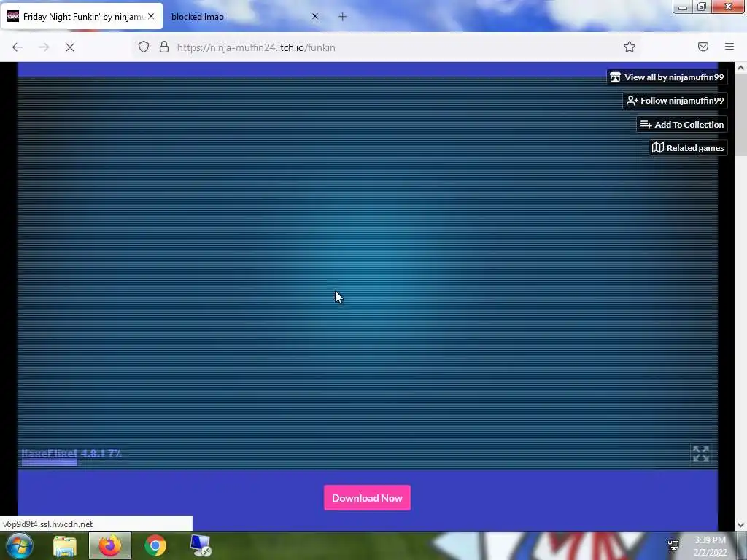
Task: Click the taskbar clock showing 3:39 PM
Action: tap(710, 545)
